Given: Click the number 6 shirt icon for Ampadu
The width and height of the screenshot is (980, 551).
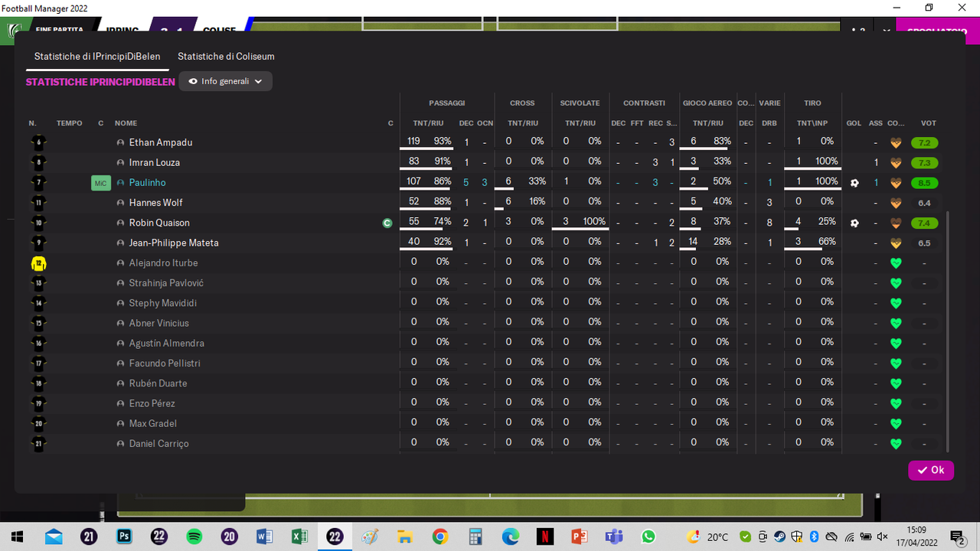Looking at the screenshot, I should point(38,142).
